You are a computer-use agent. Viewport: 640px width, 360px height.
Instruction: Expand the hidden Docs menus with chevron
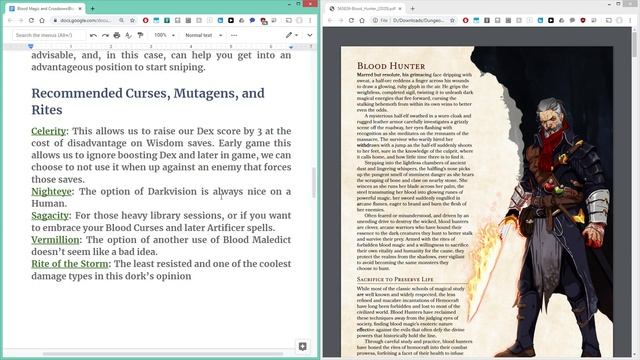(x=310, y=36)
